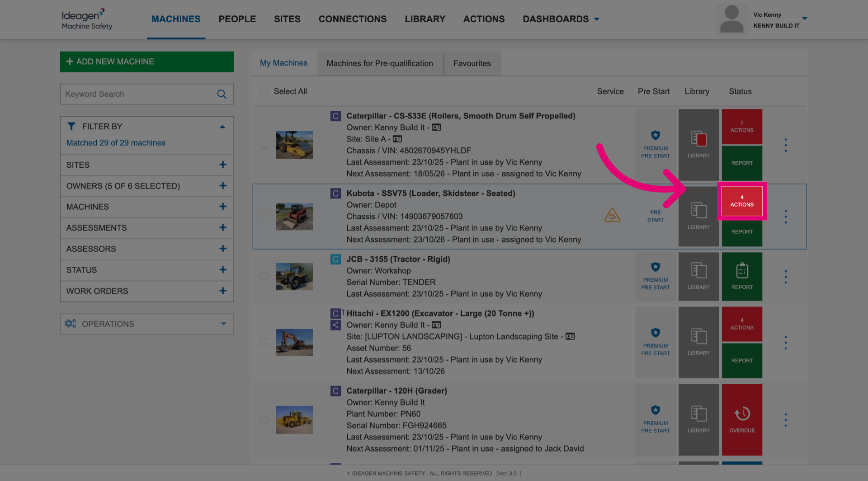868x481 pixels.
Task: Open Library for Caterpillar 120H
Action: pos(698,420)
